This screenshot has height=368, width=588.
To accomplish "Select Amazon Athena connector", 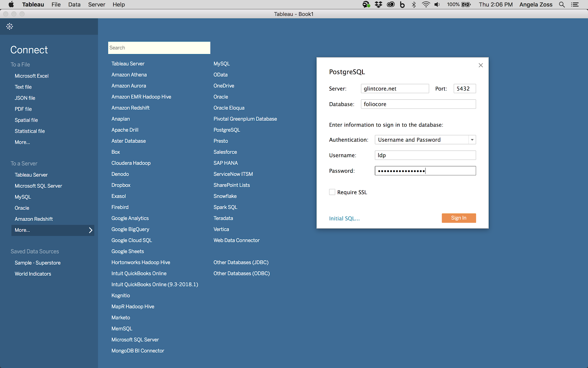I will coord(129,75).
